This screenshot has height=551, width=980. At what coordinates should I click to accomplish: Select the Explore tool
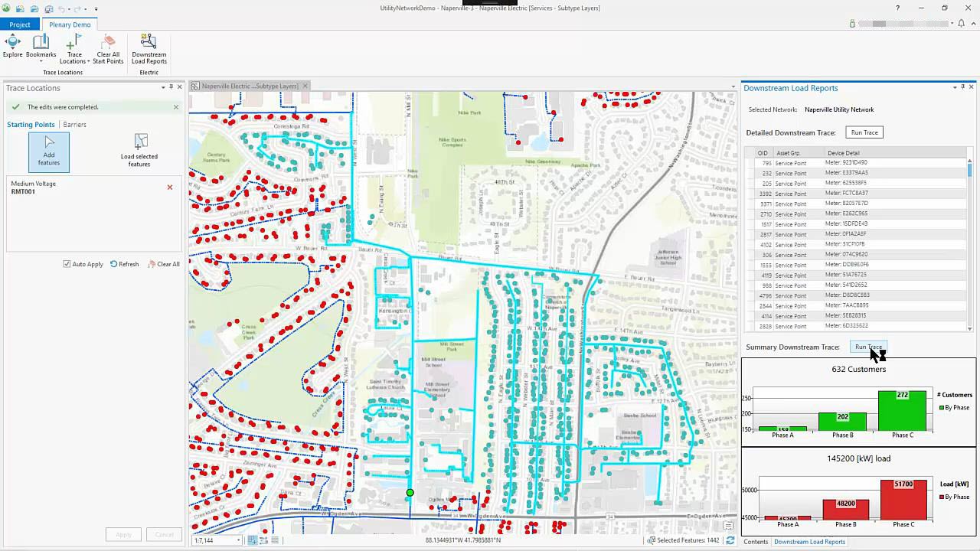click(13, 46)
